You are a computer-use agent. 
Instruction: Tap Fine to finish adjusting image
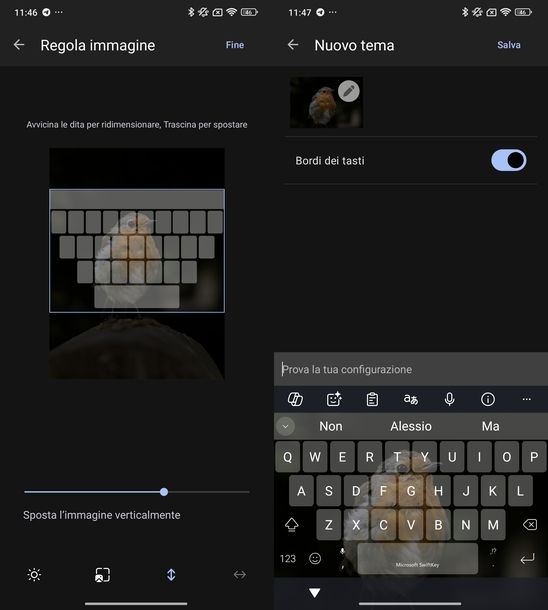pos(235,45)
